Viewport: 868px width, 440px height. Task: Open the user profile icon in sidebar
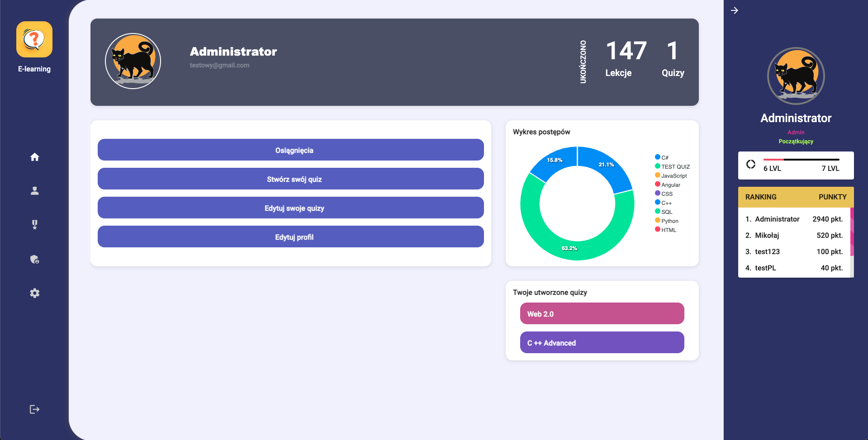pyautogui.click(x=34, y=190)
